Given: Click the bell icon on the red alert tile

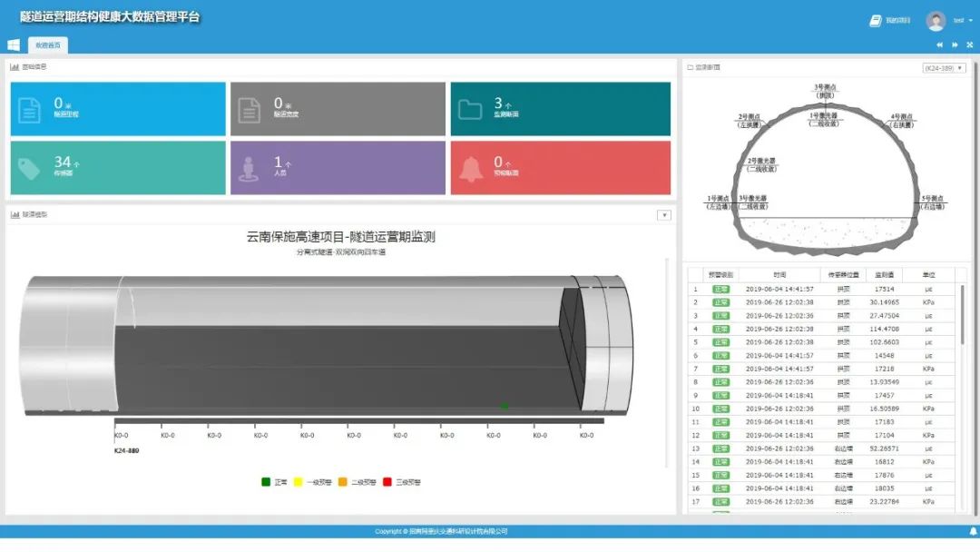Looking at the screenshot, I should tap(470, 168).
